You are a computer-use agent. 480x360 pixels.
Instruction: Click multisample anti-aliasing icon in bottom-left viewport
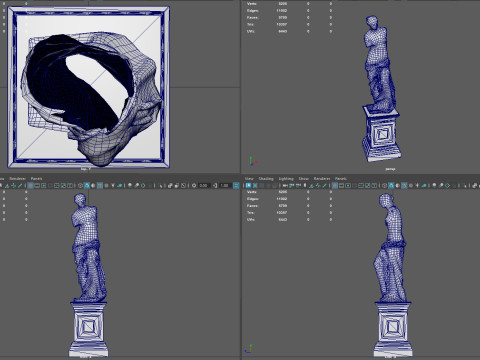[x=143, y=185]
